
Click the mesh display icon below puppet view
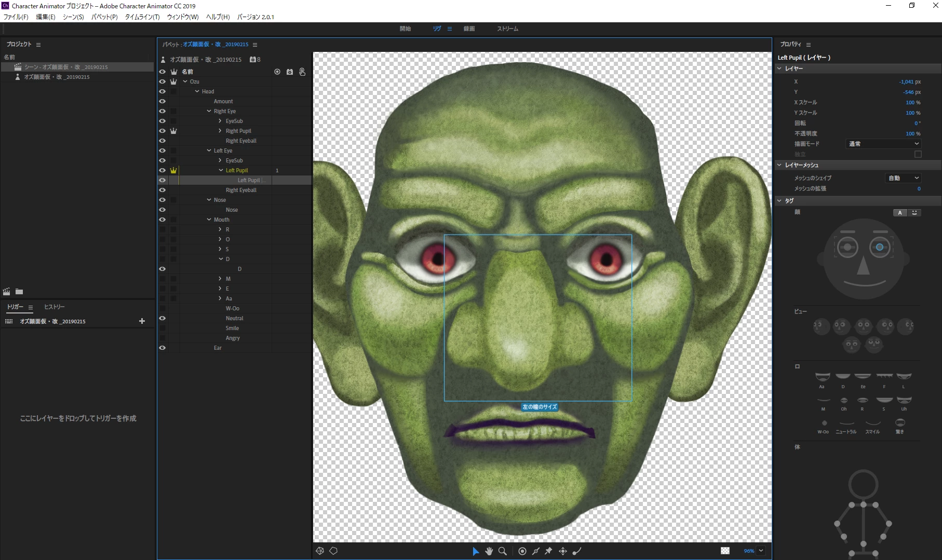click(320, 551)
